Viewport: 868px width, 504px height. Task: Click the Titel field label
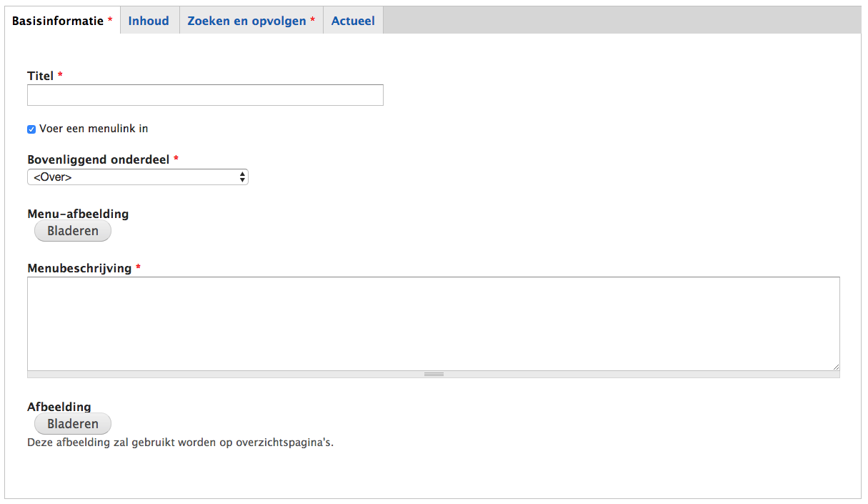tap(41, 76)
